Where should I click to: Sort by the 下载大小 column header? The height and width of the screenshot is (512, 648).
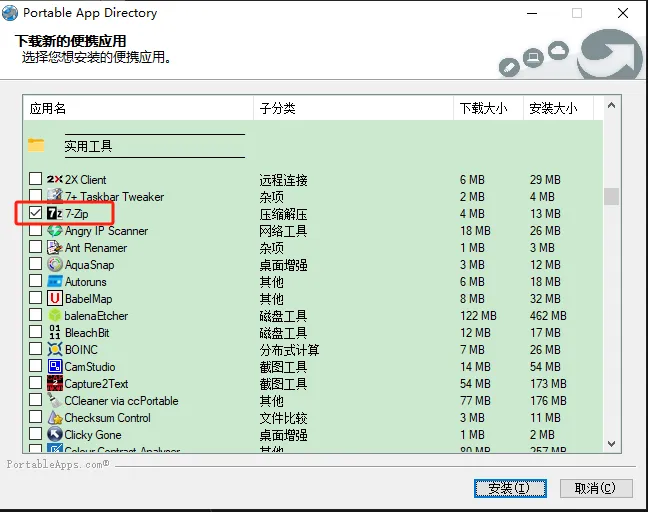tap(488, 108)
